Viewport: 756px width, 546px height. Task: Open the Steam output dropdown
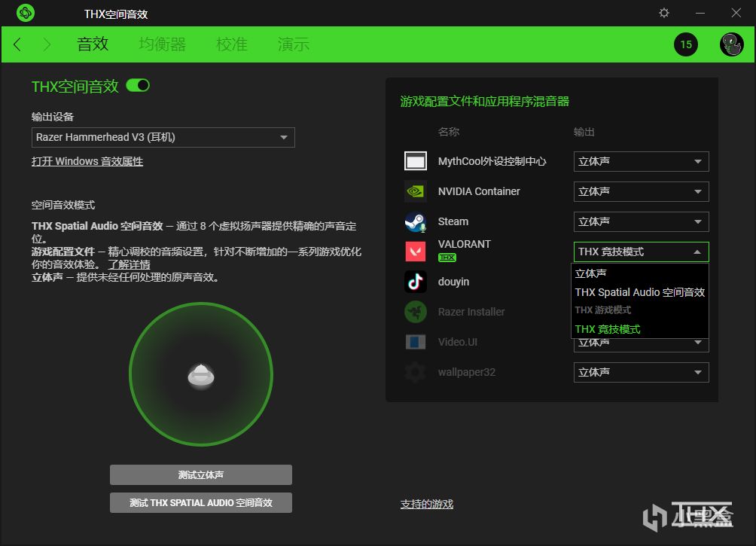[x=641, y=221]
